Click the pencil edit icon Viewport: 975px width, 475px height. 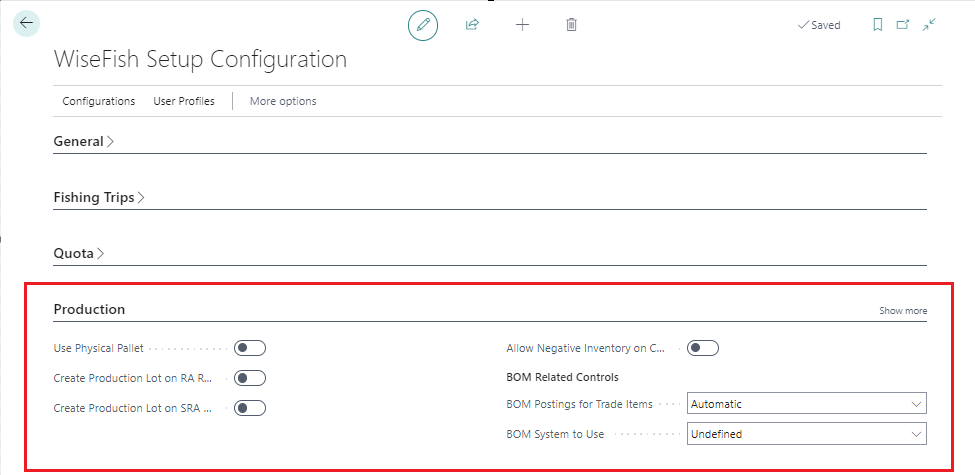click(x=423, y=25)
